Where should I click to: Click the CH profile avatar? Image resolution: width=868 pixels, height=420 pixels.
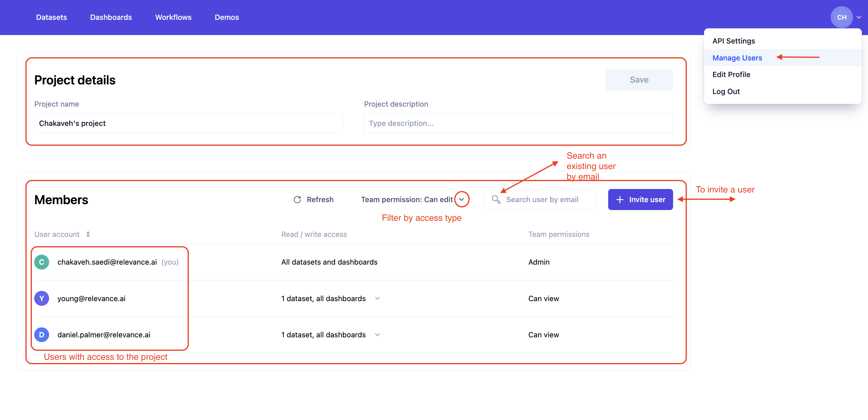[x=841, y=18]
